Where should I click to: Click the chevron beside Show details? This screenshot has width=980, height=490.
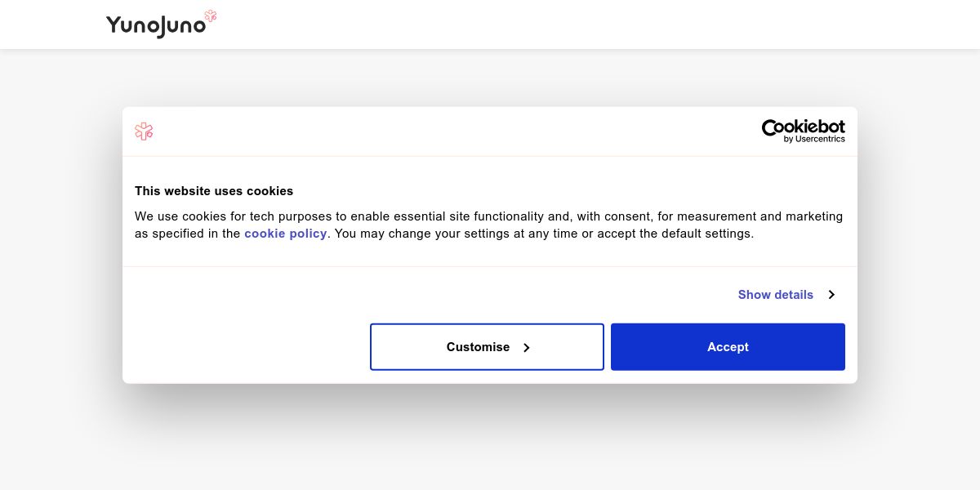click(831, 295)
